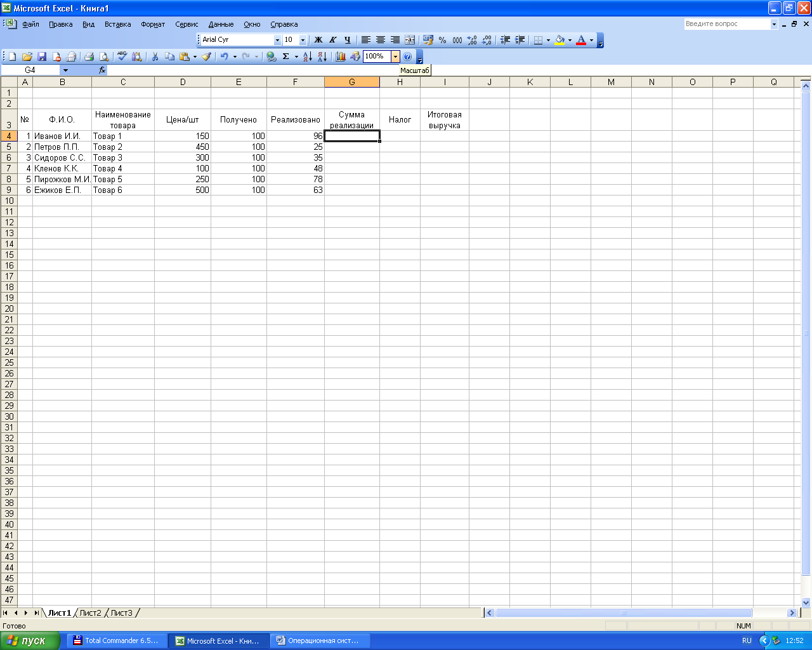The width and height of the screenshot is (812, 650).
Task: Open the Операционная сист... taskbar window
Action: point(320,641)
